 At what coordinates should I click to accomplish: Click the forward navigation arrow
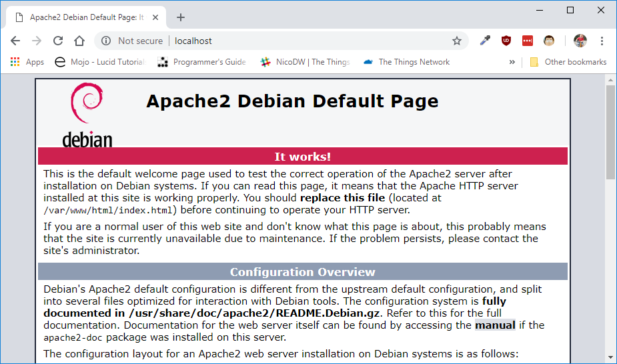(37, 41)
